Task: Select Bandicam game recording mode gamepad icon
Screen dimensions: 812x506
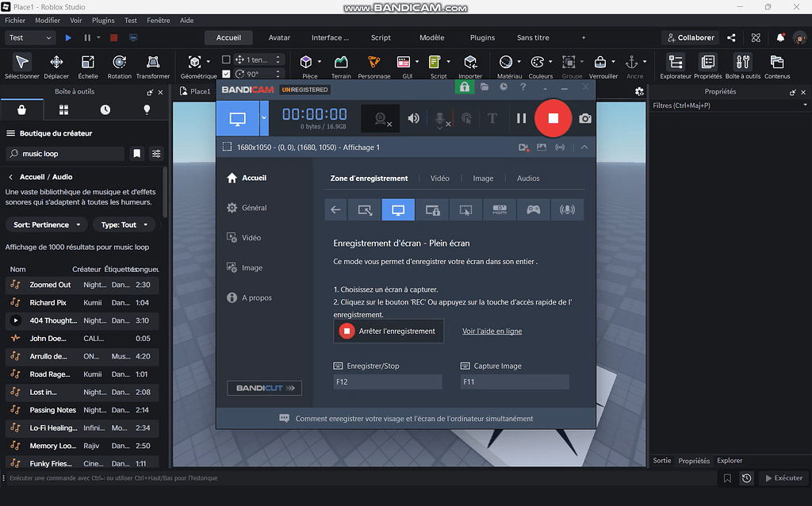Action: point(534,209)
